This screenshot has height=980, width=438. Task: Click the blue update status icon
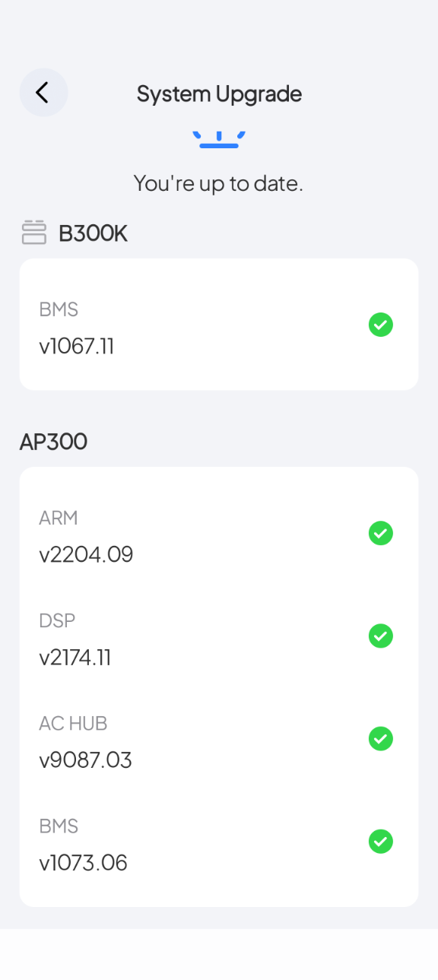pos(219,138)
